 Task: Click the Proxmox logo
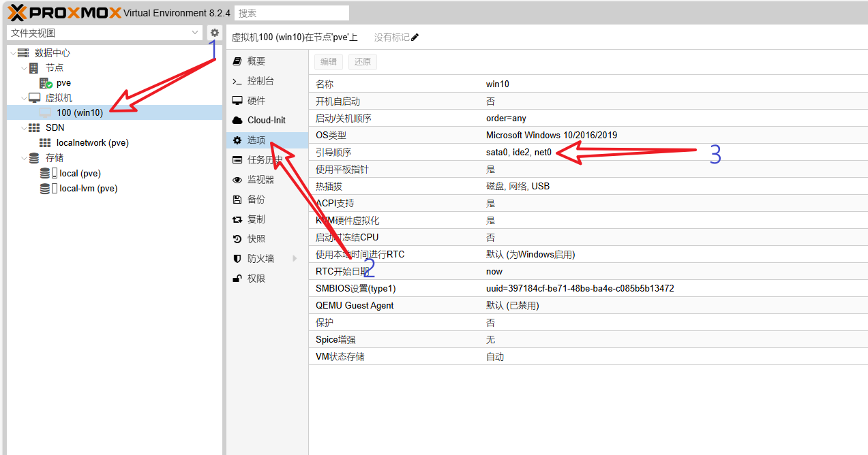(65, 13)
